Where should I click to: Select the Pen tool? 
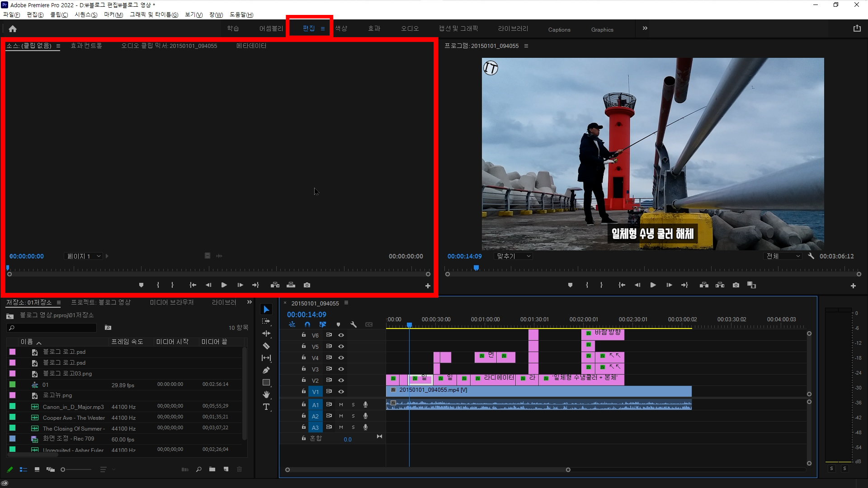(266, 371)
